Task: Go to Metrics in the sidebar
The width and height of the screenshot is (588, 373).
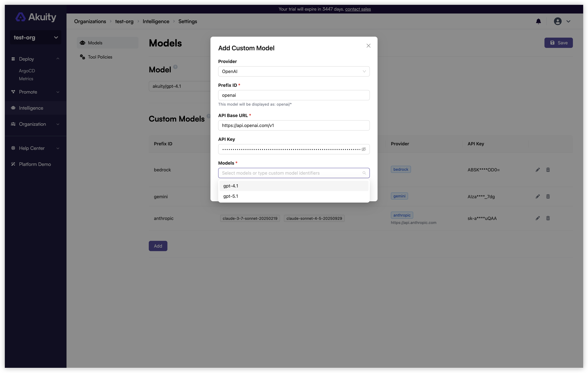Action: pos(26,79)
